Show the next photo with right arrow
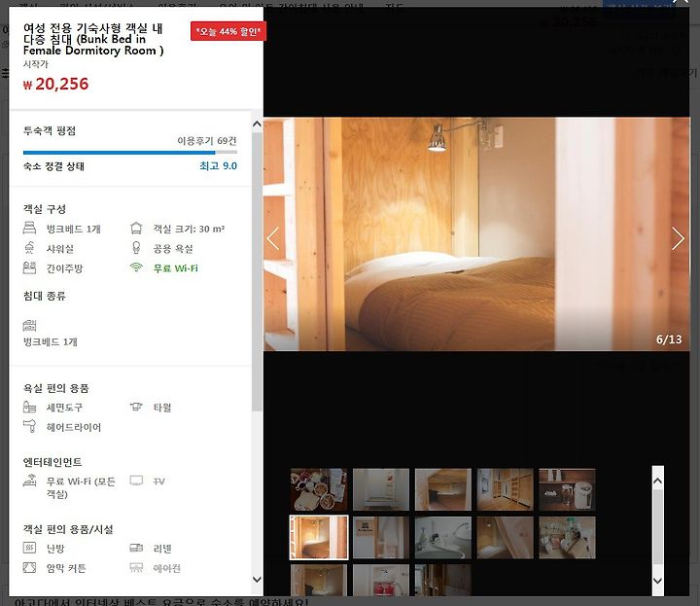This screenshot has height=606, width=700. 679,238
